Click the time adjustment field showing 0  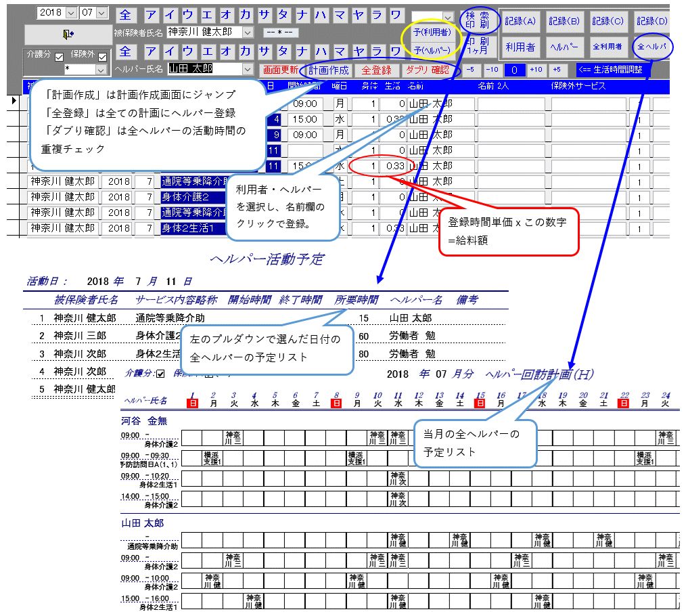(514, 70)
